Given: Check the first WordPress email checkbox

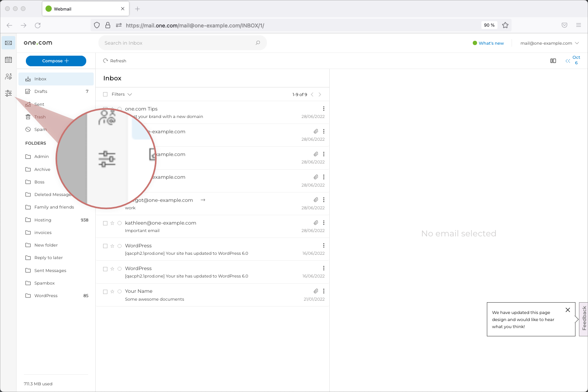Looking at the screenshot, I should 105,246.
